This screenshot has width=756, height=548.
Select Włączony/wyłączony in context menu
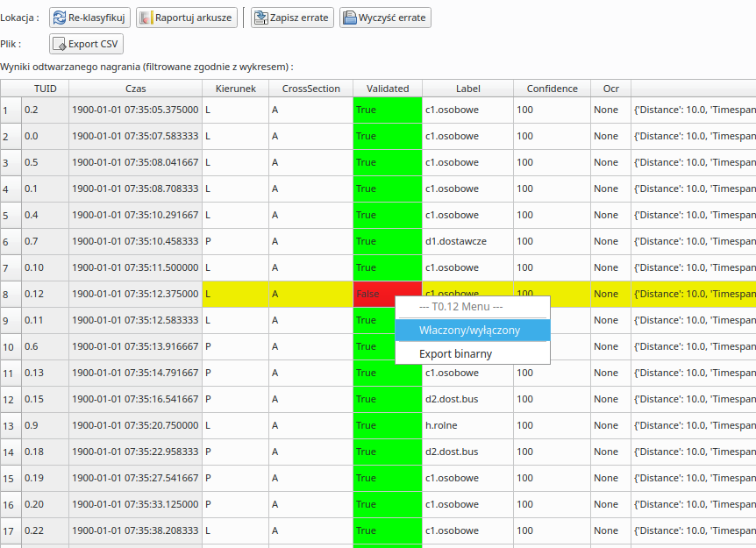pyautogui.click(x=472, y=331)
